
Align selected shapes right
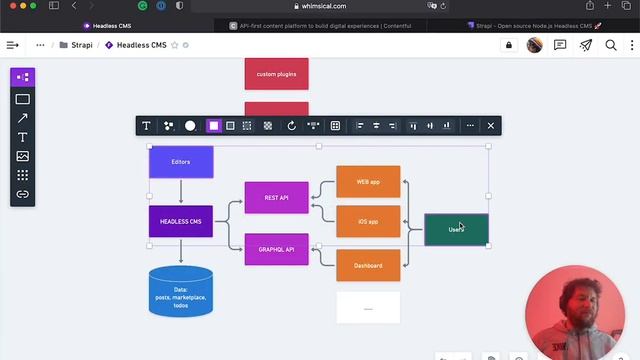tap(393, 126)
